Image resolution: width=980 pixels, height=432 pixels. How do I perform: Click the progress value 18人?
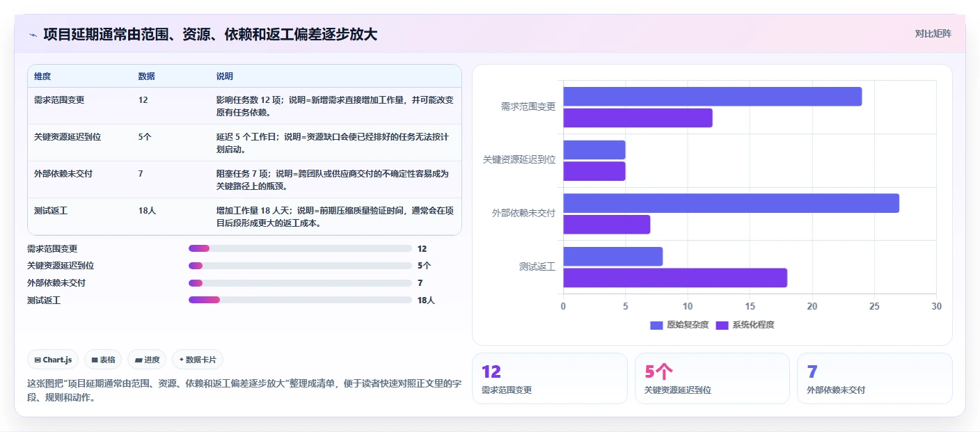tap(426, 301)
